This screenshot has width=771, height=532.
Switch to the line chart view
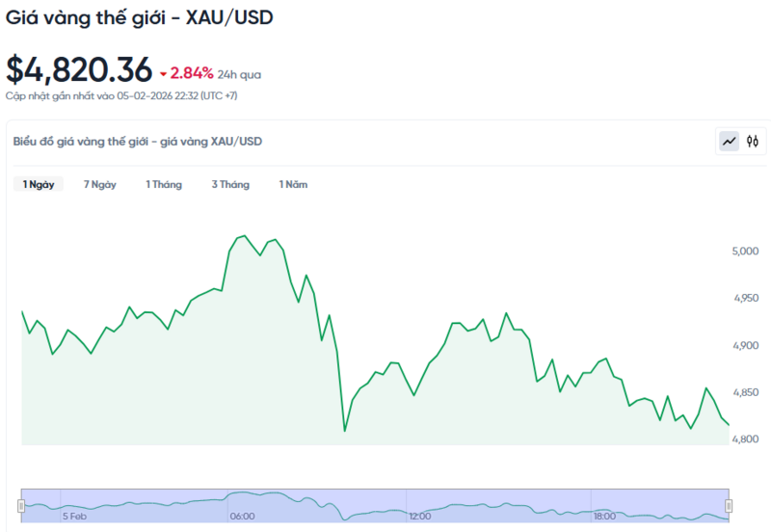coord(730,142)
